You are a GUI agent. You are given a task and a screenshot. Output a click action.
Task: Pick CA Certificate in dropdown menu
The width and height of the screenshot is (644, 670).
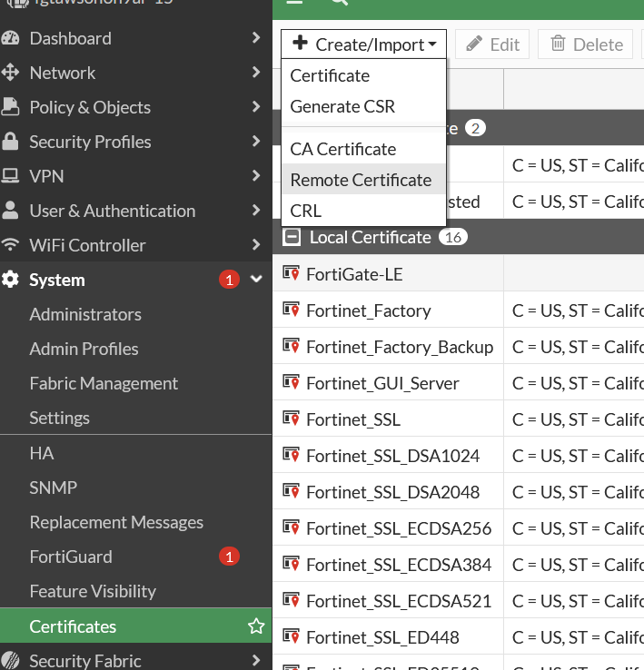coord(342,149)
